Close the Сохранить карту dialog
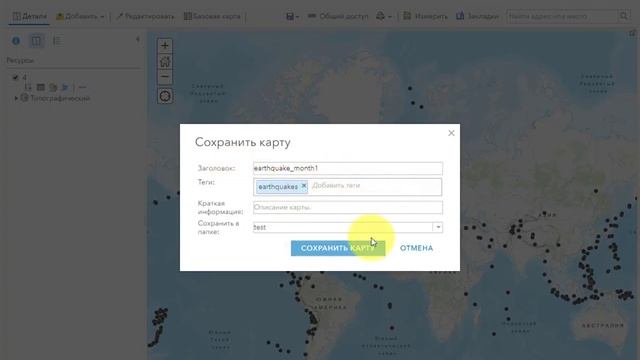The height and width of the screenshot is (360, 640). coord(451,133)
